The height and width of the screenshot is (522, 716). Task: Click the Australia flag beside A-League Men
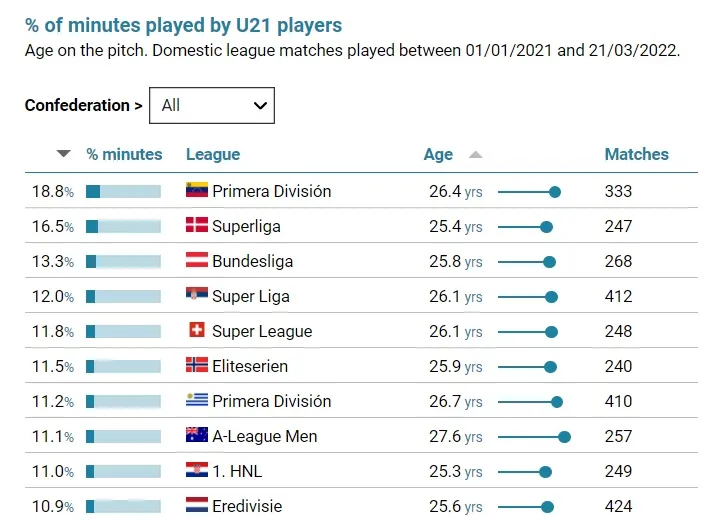pyautogui.click(x=197, y=435)
